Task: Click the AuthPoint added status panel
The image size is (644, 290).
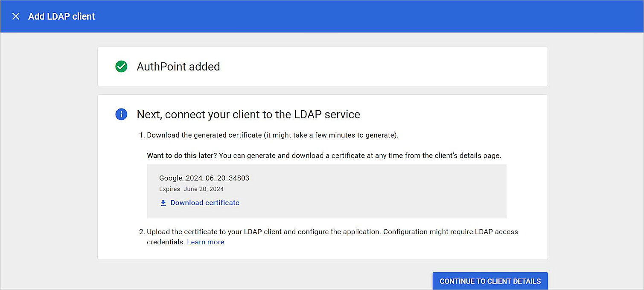Action: click(x=322, y=67)
